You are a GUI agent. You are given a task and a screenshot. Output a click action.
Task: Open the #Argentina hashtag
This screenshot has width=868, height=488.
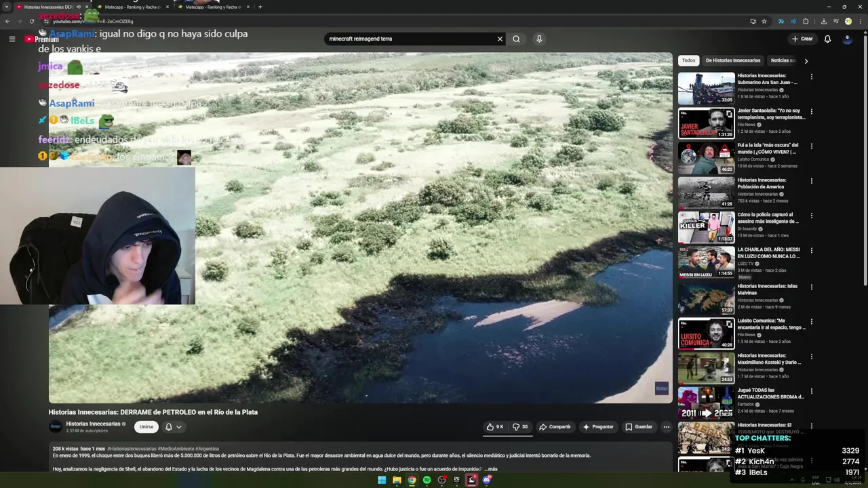coord(208,449)
